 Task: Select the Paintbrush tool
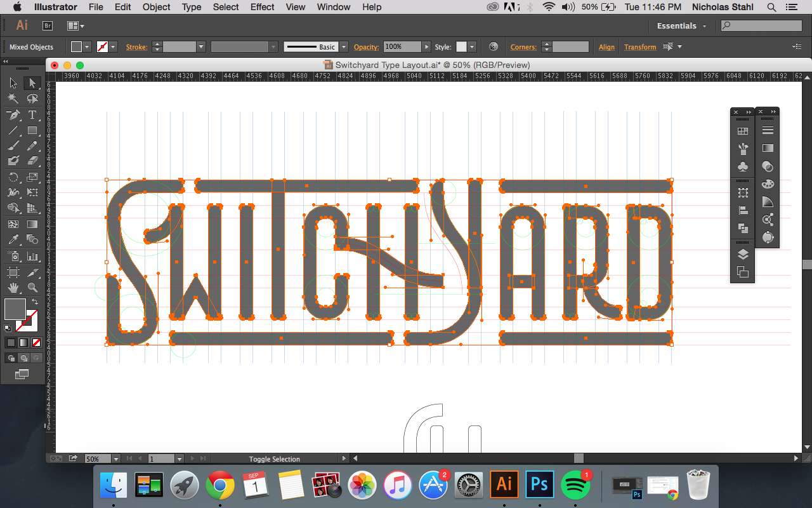(x=13, y=146)
